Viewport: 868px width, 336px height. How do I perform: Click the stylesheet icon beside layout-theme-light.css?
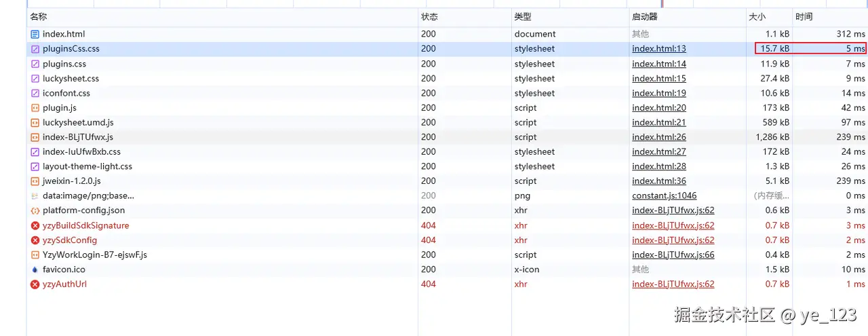[35, 166]
